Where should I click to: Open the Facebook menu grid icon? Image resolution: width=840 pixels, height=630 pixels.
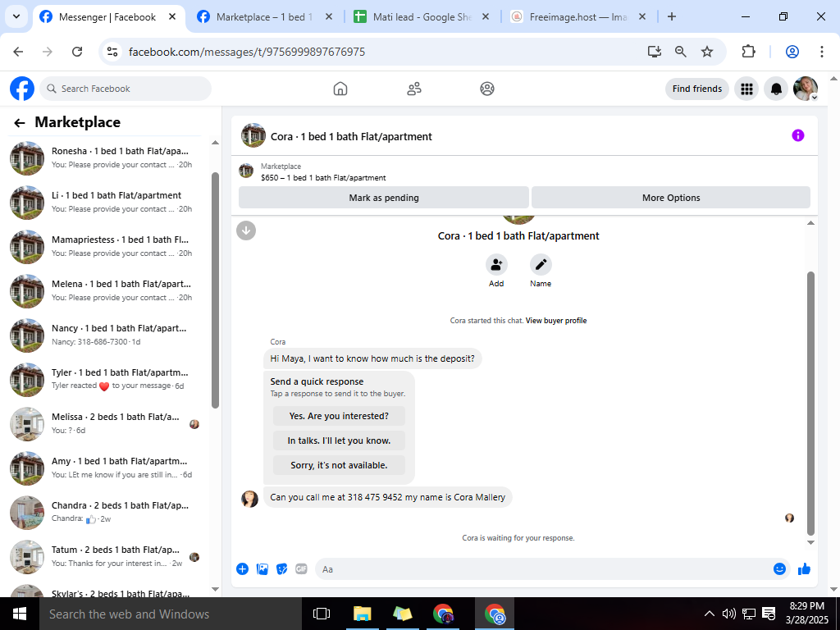(746, 89)
